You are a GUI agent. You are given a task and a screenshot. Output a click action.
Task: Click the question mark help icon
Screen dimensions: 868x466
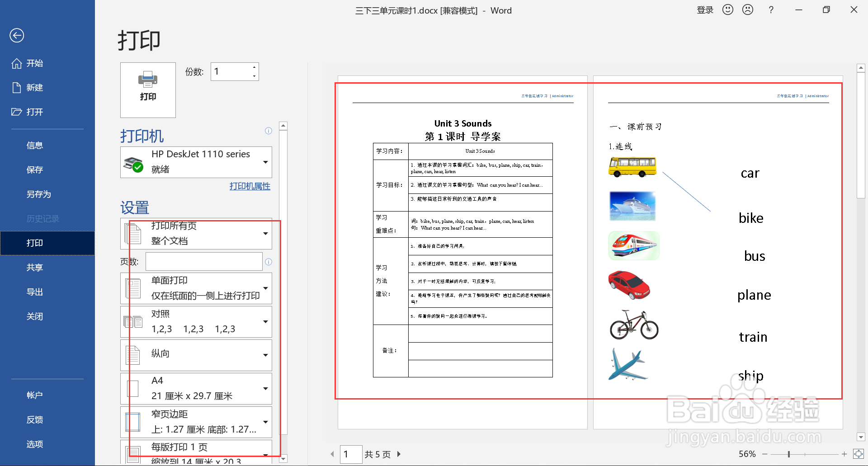(x=771, y=10)
